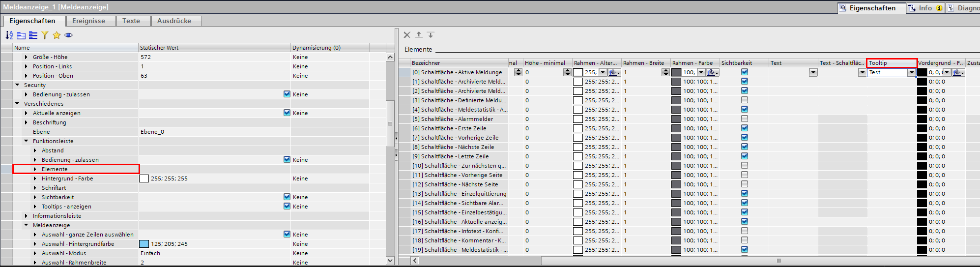Click Hintergrund - Farbe white color swatch
The height and width of the screenshot is (267, 980).
tap(144, 178)
